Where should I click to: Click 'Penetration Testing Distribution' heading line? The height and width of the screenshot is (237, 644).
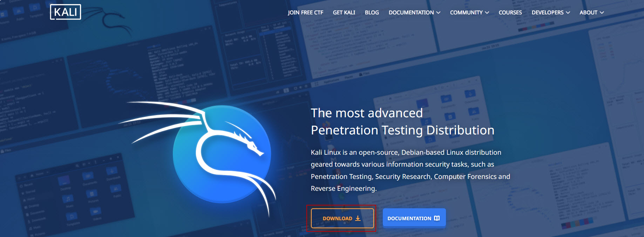(x=402, y=130)
